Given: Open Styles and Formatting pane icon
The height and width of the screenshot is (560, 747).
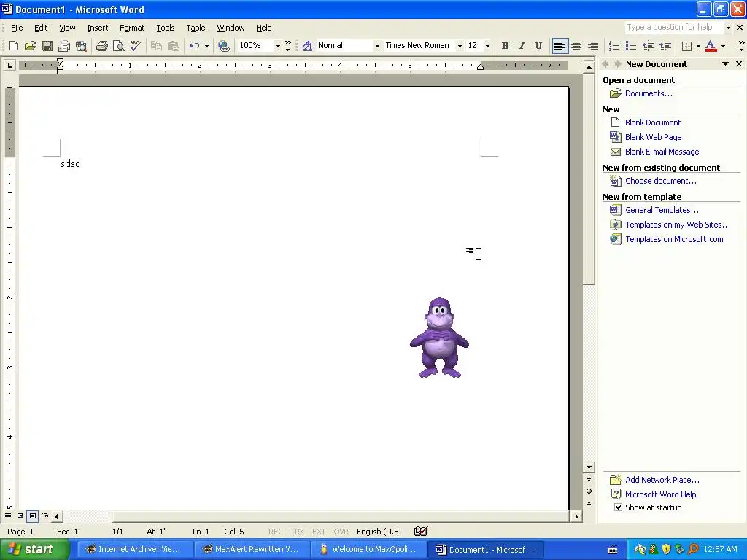Looking at the screenshot, I should (307, 46).
